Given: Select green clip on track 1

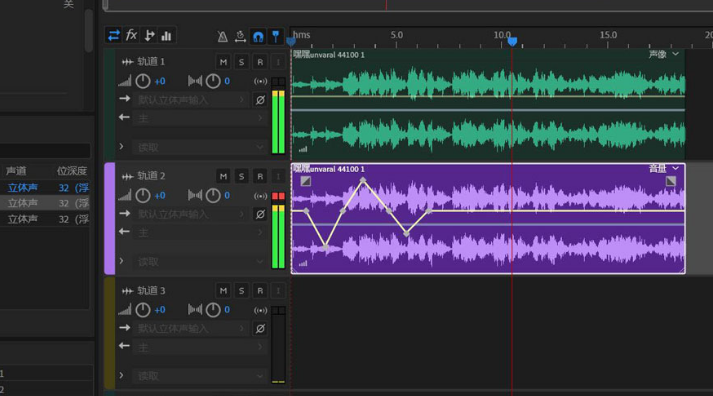Looking at the screenshot, I should (488, 105).
